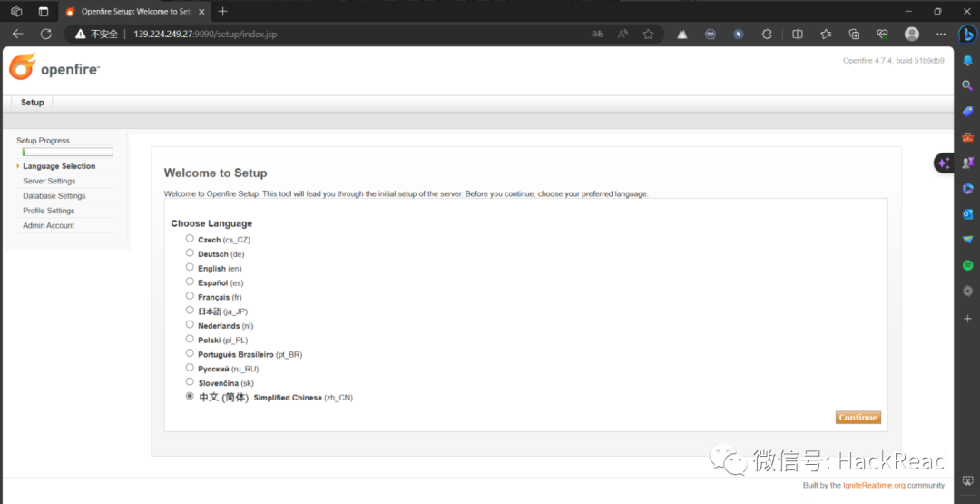Image resolution: width=980 pixels, height=504 pixels.
Task: Open the Bing Copilot sidebar button
Action: 967,33
